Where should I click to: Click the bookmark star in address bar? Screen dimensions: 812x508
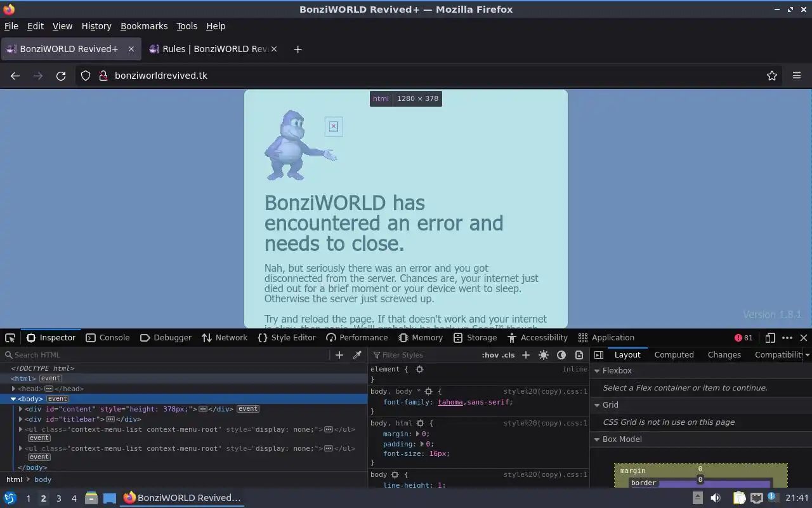click(x=772, y=76)
